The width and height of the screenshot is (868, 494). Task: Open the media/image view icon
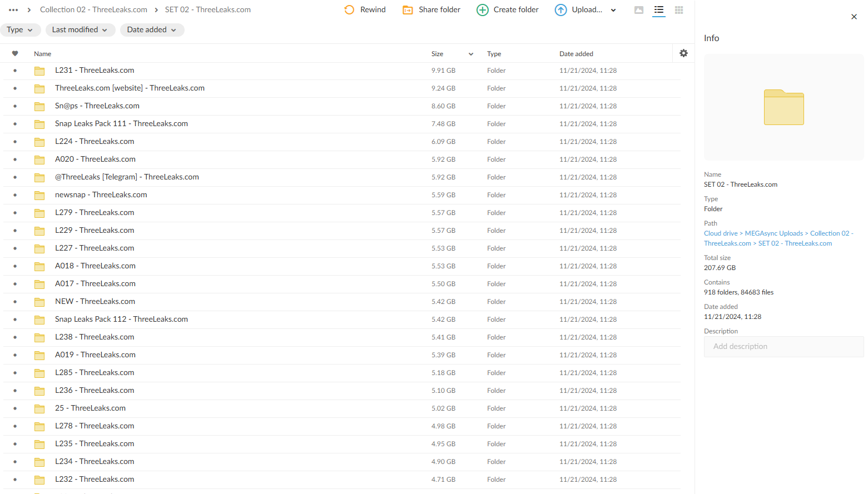tap(639, 10)
